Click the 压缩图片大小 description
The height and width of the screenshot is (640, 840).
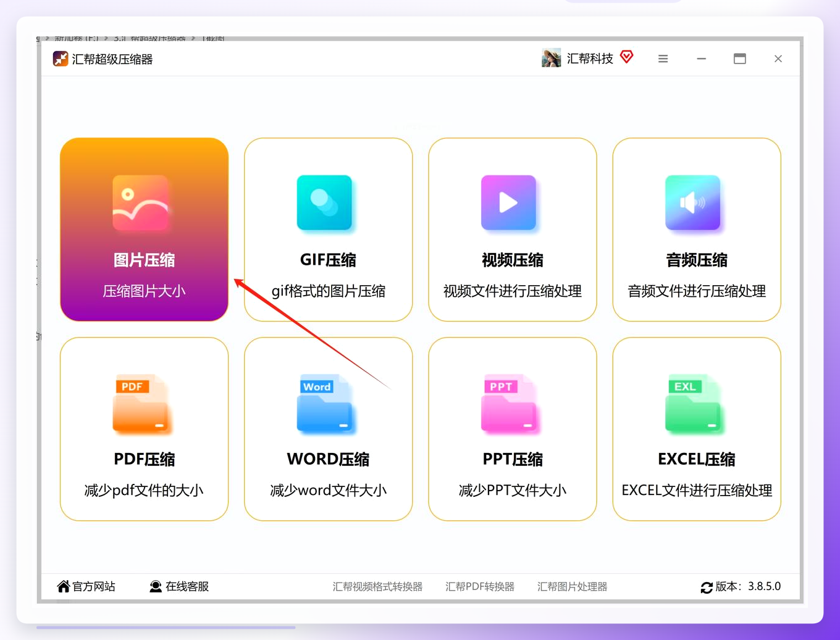coord(144,291)
